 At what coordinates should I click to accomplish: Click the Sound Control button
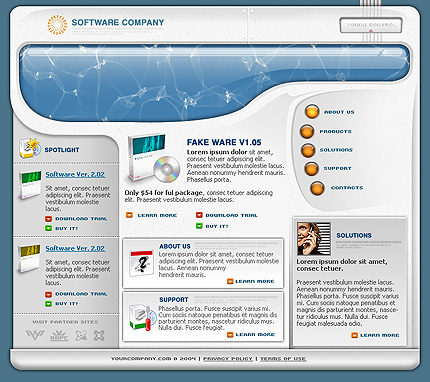pos(371,25)
